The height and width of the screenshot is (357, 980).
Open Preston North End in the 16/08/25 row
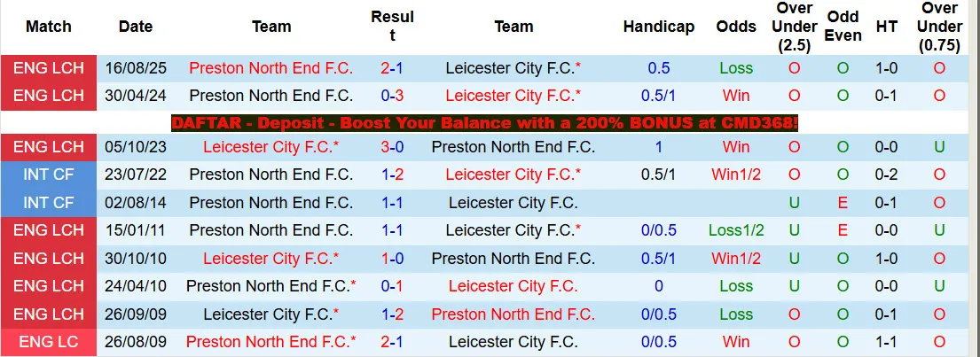270,68
